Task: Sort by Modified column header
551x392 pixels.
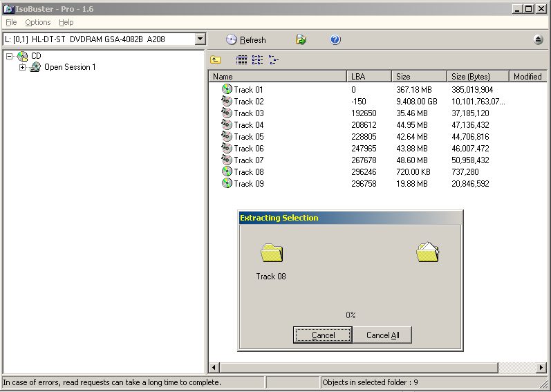Action: tap(527, 77)
